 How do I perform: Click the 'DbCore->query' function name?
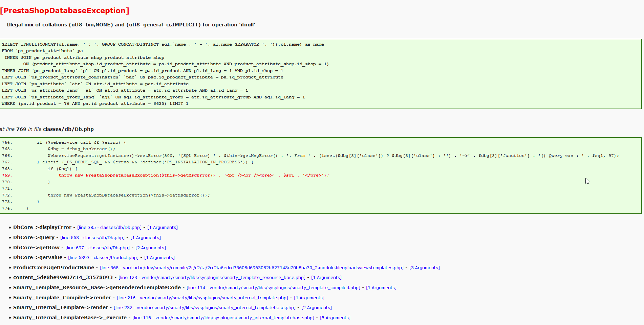tap(34, 238)
